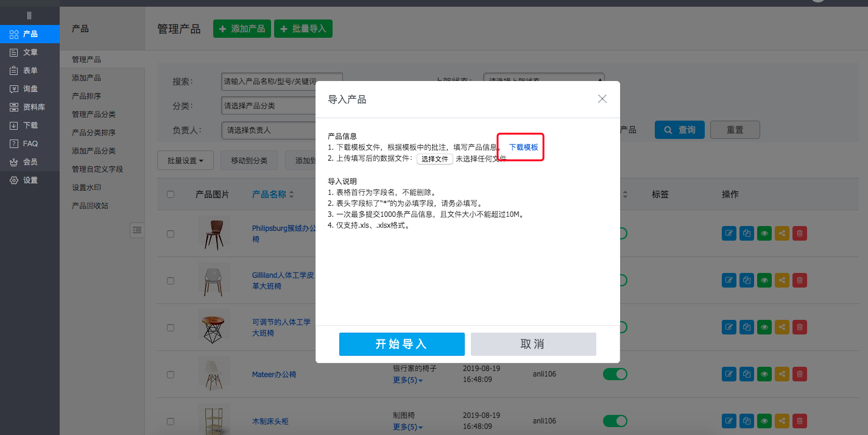The height and width of the screenshot is (435, 868).
Task: Collapse the submenu panel with toggle icon
Action: pyautogui.click(x=137, y=230)
